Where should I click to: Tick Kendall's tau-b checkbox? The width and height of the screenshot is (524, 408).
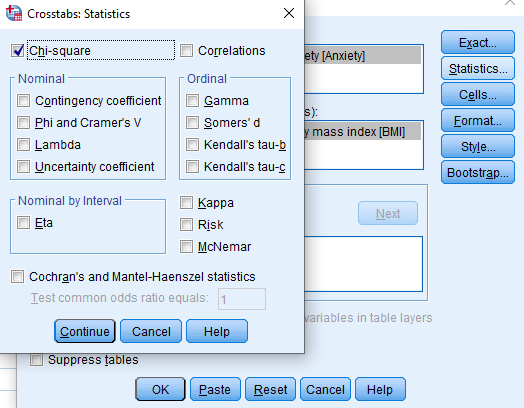192,145
